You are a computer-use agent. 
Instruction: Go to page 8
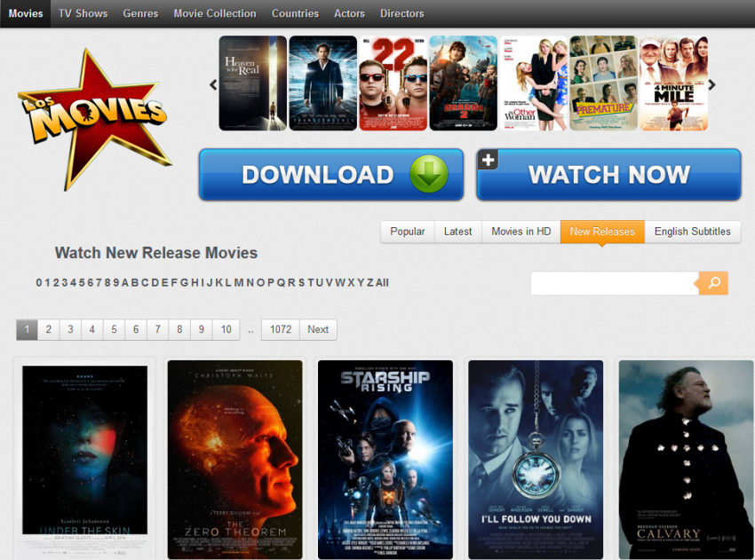(x=179, y=329)
